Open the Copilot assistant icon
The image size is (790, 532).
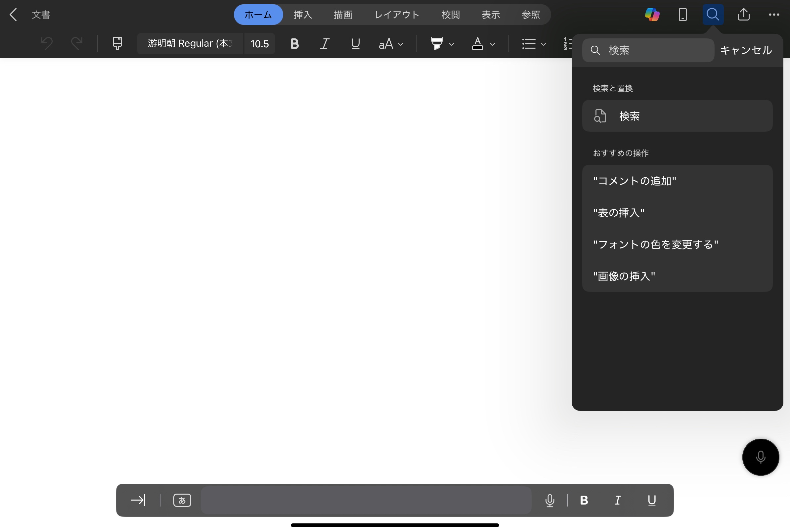[652, 15]
